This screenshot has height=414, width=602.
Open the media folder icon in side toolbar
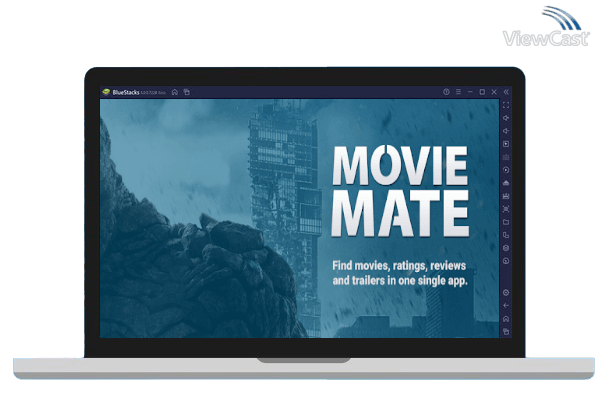click(506, 222)
